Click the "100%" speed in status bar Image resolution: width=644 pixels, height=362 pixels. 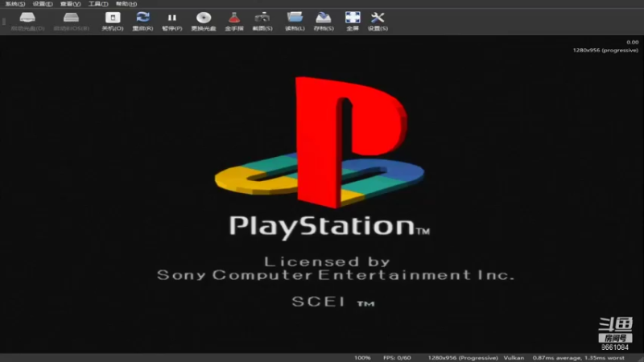pos(362,358)
